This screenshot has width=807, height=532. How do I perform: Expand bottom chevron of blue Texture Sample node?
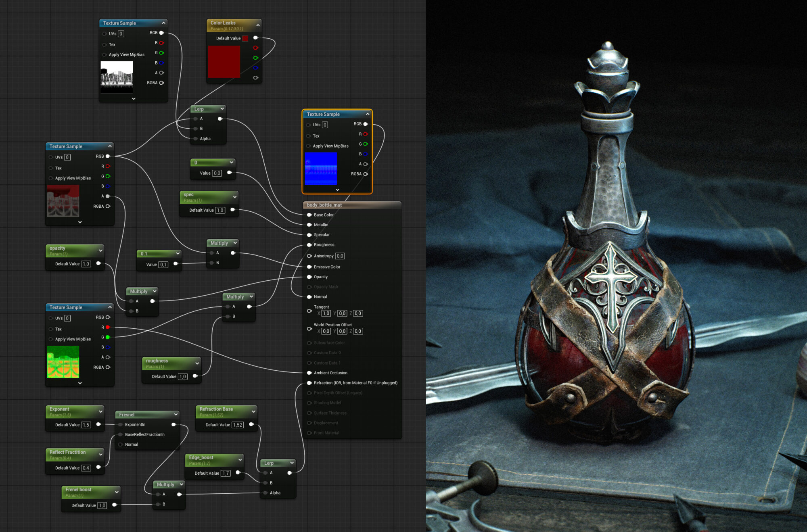[337, 190]
